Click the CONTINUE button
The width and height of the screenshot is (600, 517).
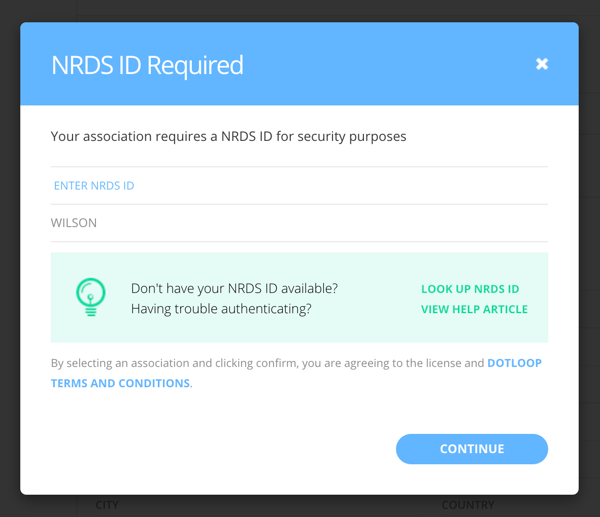(x=472, y=449)
